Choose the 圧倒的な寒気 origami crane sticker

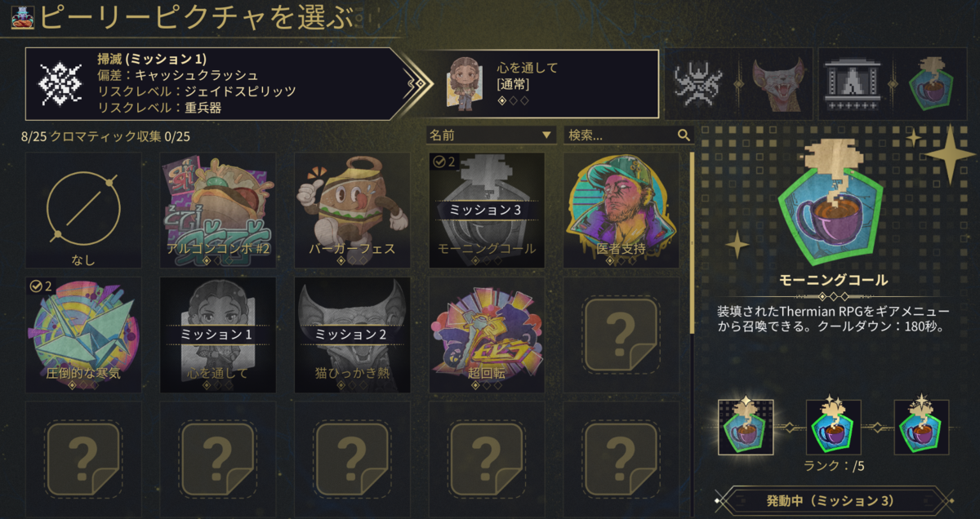pyautogui.click(x=82, y=335)
